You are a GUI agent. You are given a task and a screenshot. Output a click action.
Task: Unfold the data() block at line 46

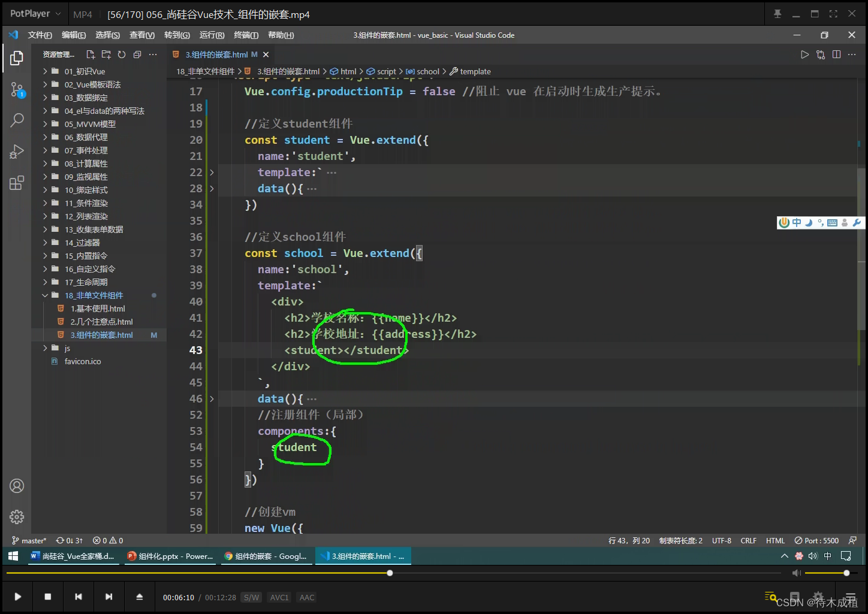click(x=212, y=399)
